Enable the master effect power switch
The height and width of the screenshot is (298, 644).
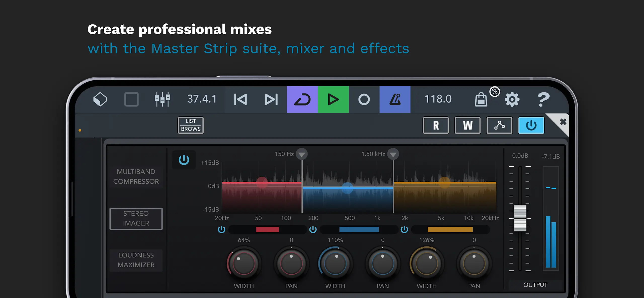tap(531, 125)
